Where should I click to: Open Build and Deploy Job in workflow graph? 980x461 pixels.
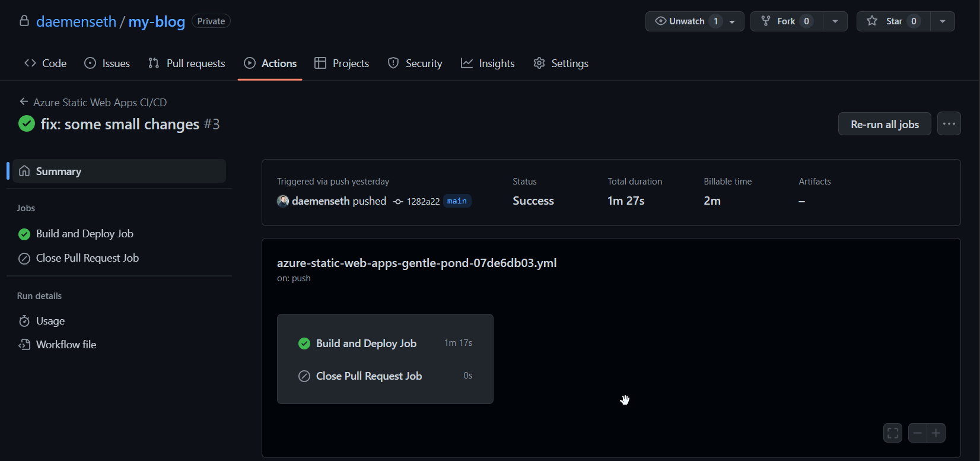385,344
